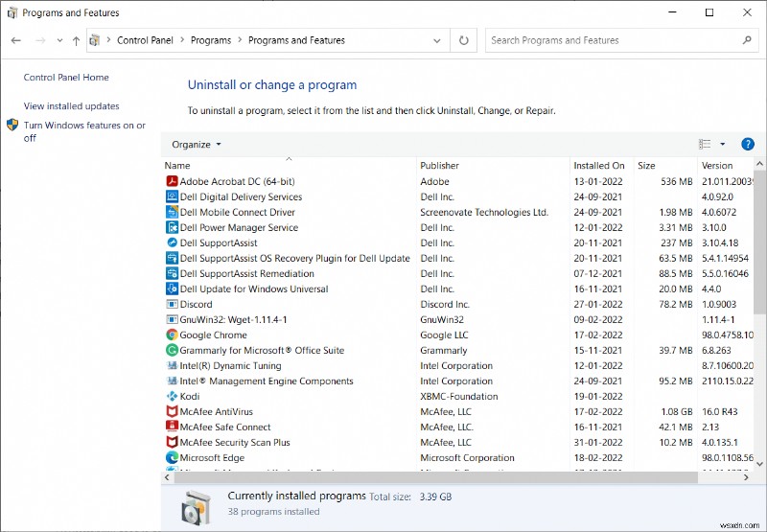
Task: Click the Google Chrome icon
Action: click(172, 335)
